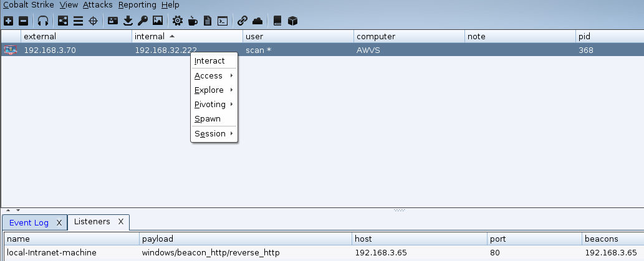Switch to the Event Log tab

(x=29, y=222)
